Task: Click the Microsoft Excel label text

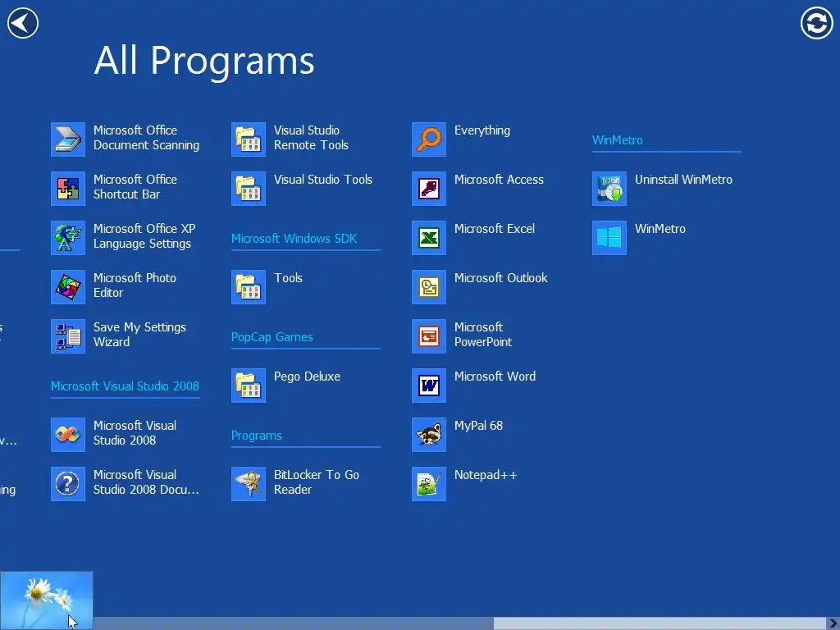Action: (x=495, y=229)
